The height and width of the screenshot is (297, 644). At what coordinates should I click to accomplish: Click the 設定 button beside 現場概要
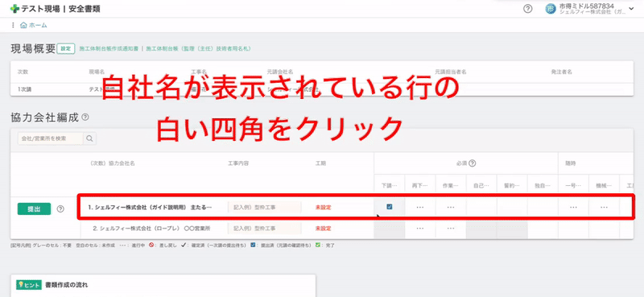[x=66, y=48]
